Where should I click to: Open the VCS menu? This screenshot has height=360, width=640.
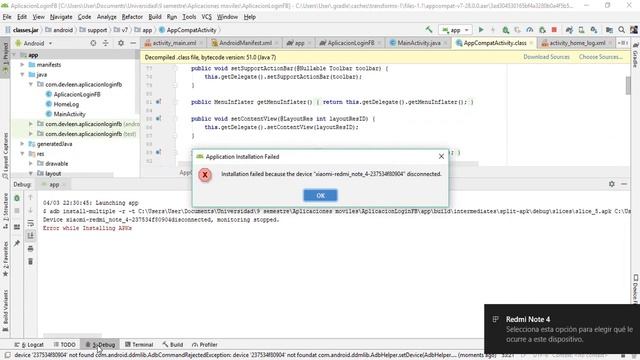[x=207, y=17]
